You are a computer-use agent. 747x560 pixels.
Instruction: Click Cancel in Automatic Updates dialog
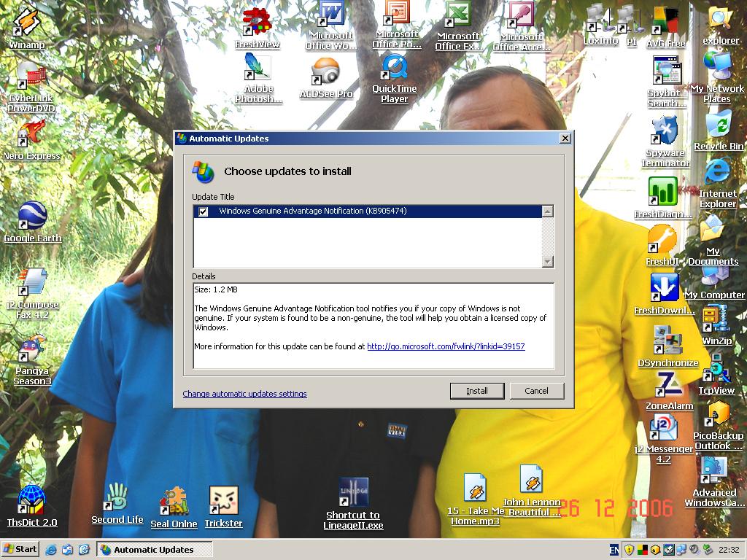(536, 391)
